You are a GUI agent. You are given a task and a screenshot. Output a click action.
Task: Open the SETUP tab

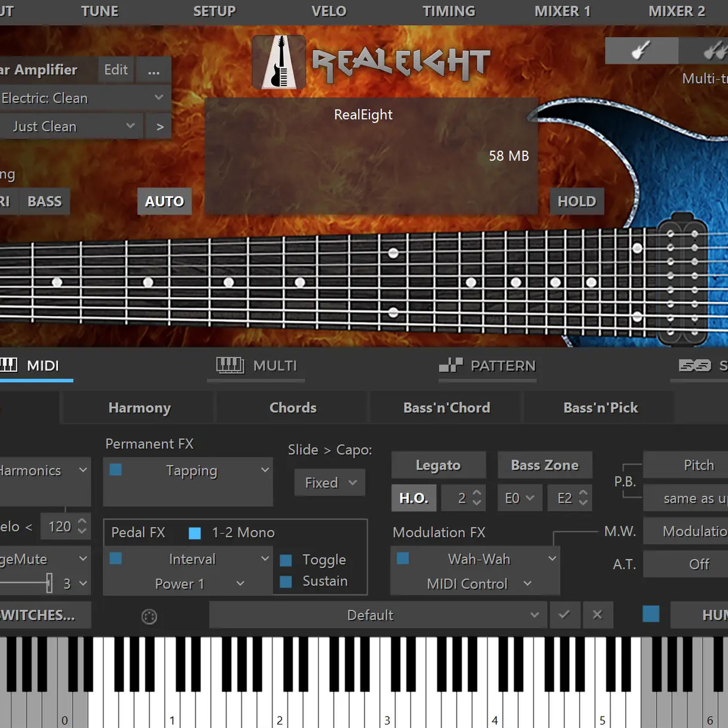click(x=214, y=11)
